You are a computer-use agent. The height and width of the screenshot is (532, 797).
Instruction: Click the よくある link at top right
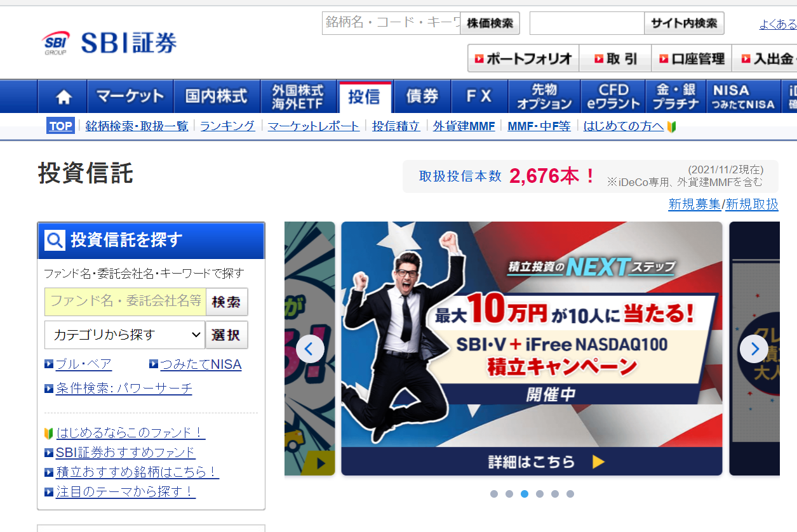click(x=778, y=25)
